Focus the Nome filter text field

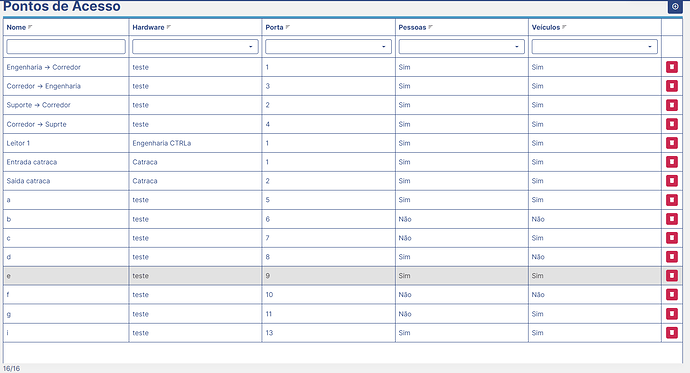click(66, 47)
